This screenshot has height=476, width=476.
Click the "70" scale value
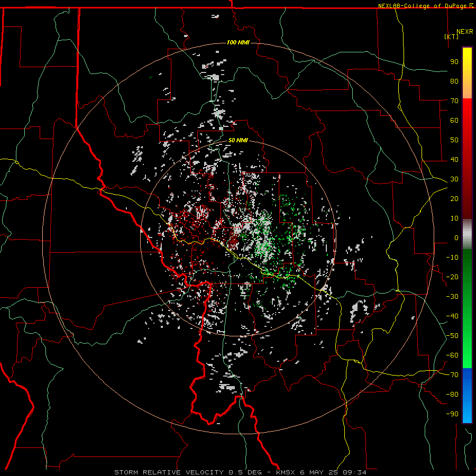click(454, 101)
